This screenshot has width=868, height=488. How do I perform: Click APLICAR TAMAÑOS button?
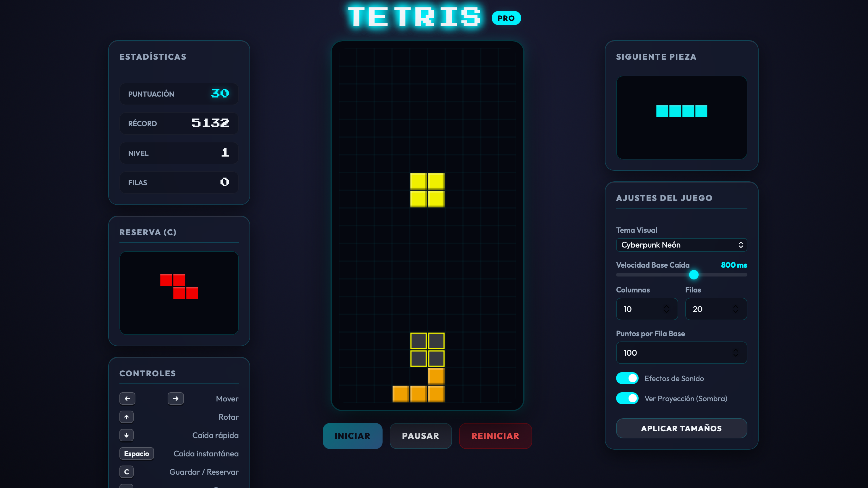(x=681, y=428)
